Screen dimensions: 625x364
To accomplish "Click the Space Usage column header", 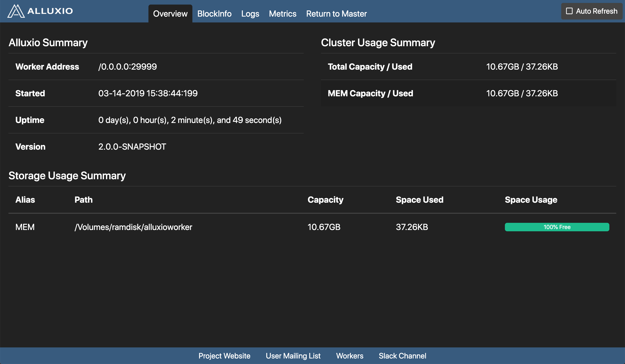I will (531, 200).
